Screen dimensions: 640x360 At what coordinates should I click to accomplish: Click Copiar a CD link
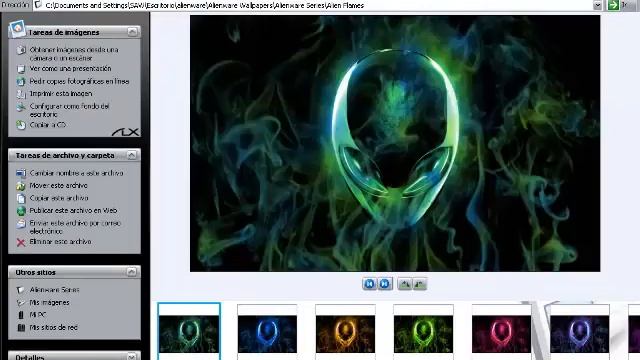click(47, 125)
